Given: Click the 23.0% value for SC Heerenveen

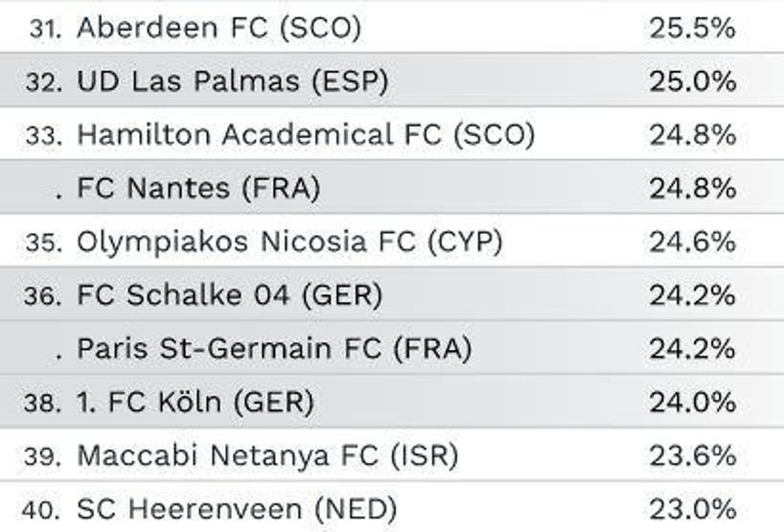Looking at the screenshot, I should coord(693,509).
